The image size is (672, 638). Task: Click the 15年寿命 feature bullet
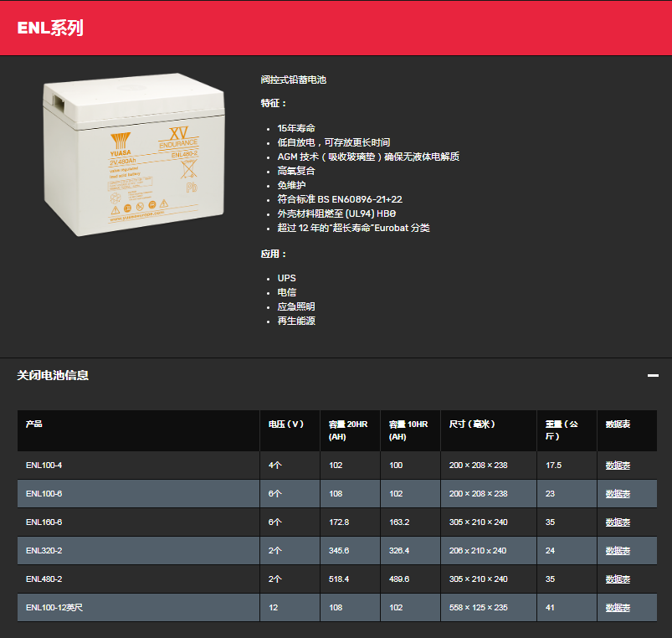[x=296, y=128]
